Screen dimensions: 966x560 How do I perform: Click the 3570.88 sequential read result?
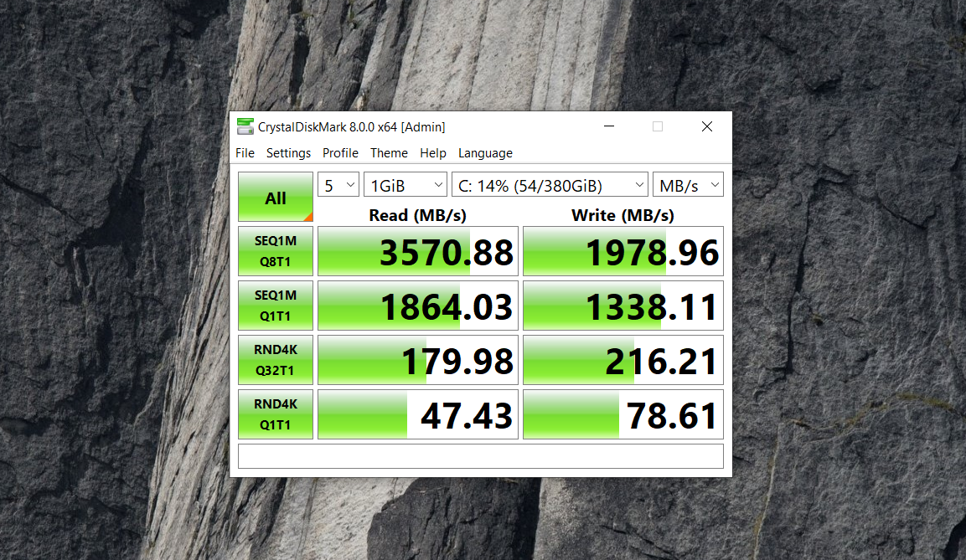click(x=418, y=251)
